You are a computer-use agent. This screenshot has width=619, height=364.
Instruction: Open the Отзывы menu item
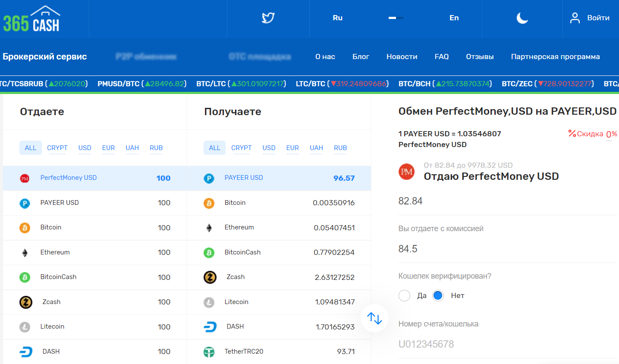coord(480,56)
